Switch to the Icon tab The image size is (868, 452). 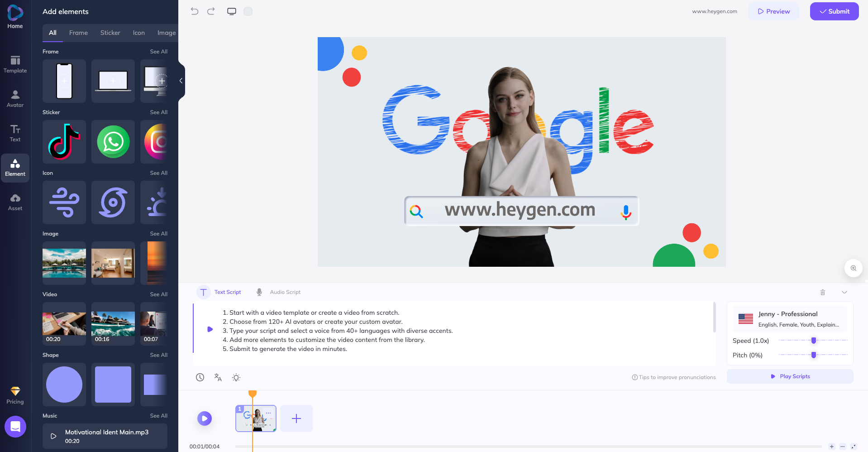(139, 33)
